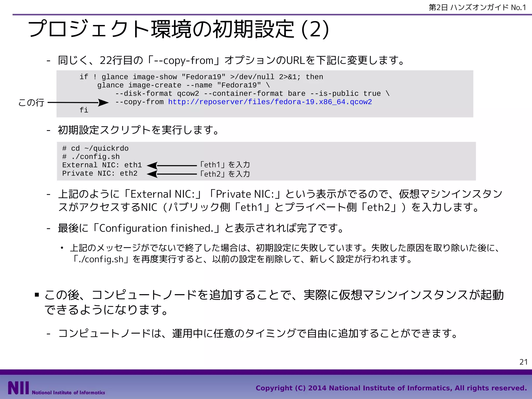
Task: Click the page number 21
Action: pyautogui.click(x=523, y=362)
